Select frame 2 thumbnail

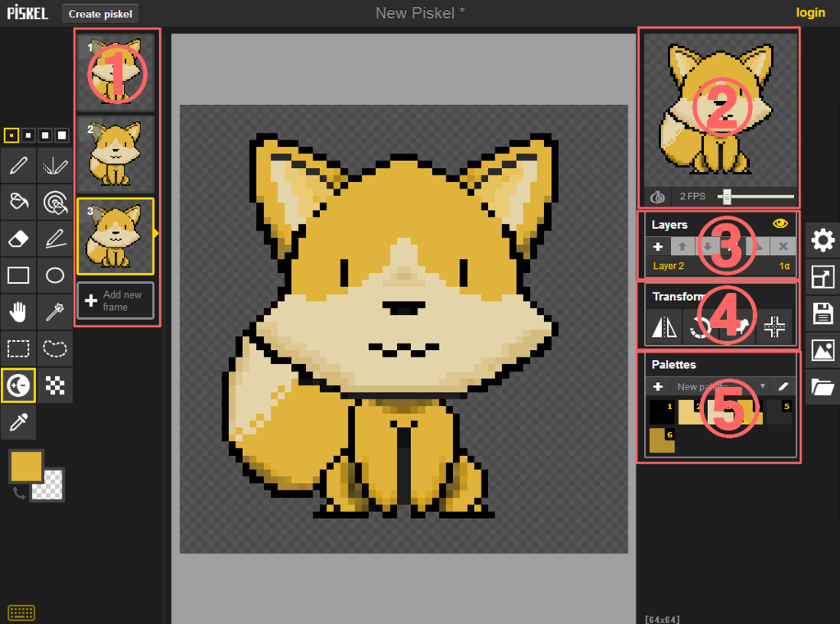[x=116, y=154]
